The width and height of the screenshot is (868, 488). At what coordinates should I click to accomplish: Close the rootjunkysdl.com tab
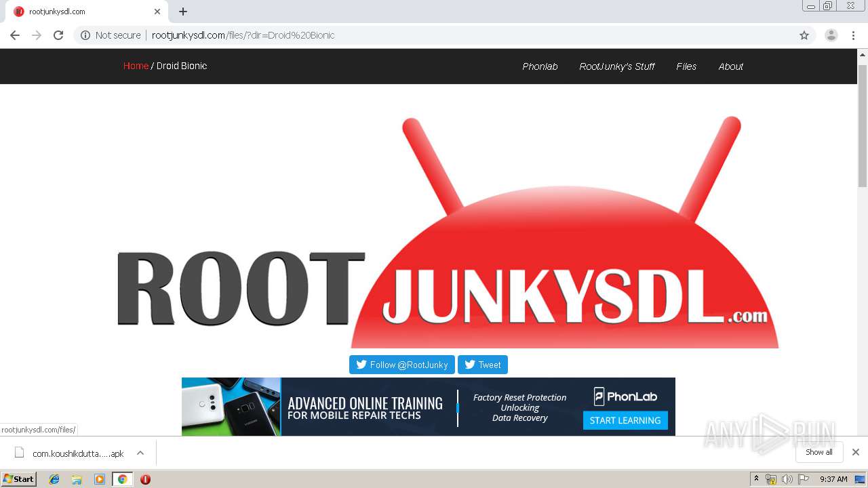click(157, 12)
